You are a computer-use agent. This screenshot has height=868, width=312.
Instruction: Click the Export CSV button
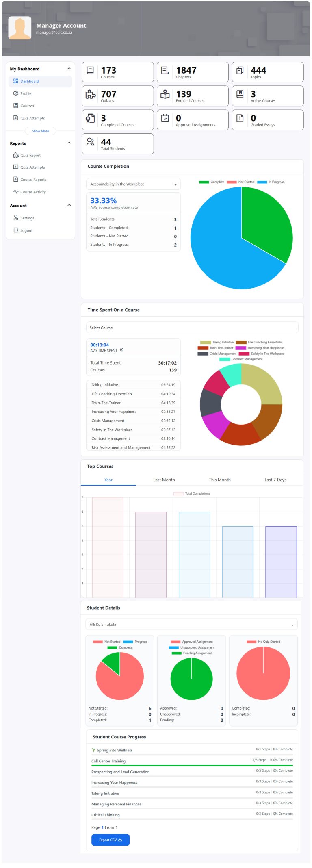click(110, 840)
